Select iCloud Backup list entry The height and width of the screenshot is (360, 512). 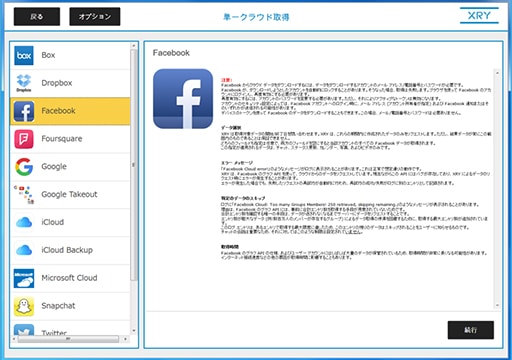[70, 250]
